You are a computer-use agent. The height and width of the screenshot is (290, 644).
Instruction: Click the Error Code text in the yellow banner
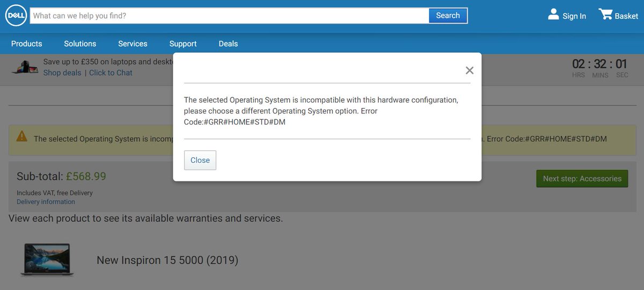click(x=546, y=139)
